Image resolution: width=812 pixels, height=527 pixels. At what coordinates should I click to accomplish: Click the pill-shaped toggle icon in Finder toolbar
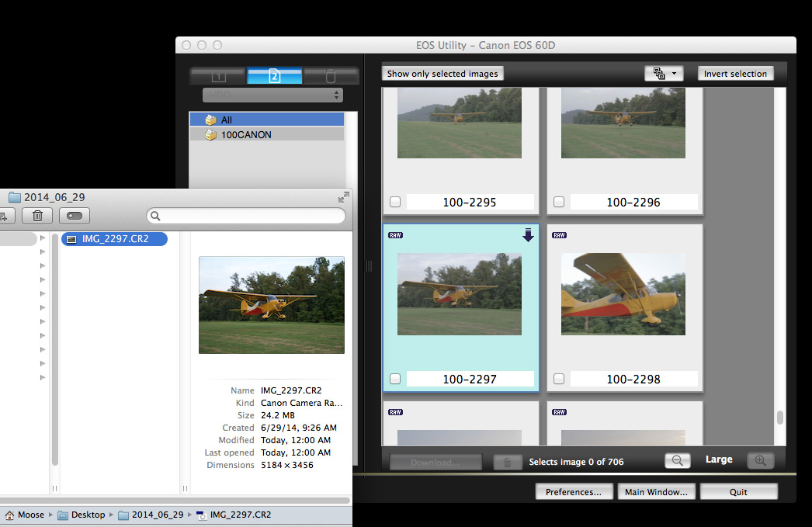click(x=74, y=215)
